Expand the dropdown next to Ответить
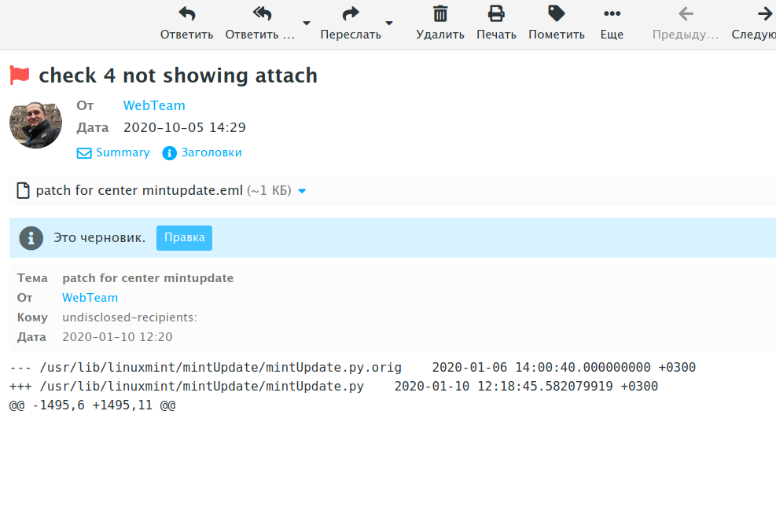Image resolution: width=776 pixels, height=532 pixels. pyautogui.click(x=306, y=23)
